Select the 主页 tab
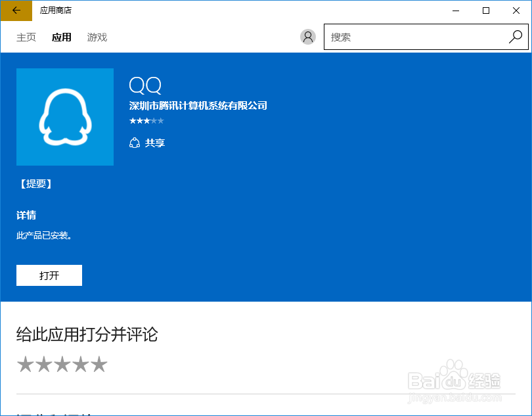The image size is (532, 416). pyautogui.click(x=26, y=37)
